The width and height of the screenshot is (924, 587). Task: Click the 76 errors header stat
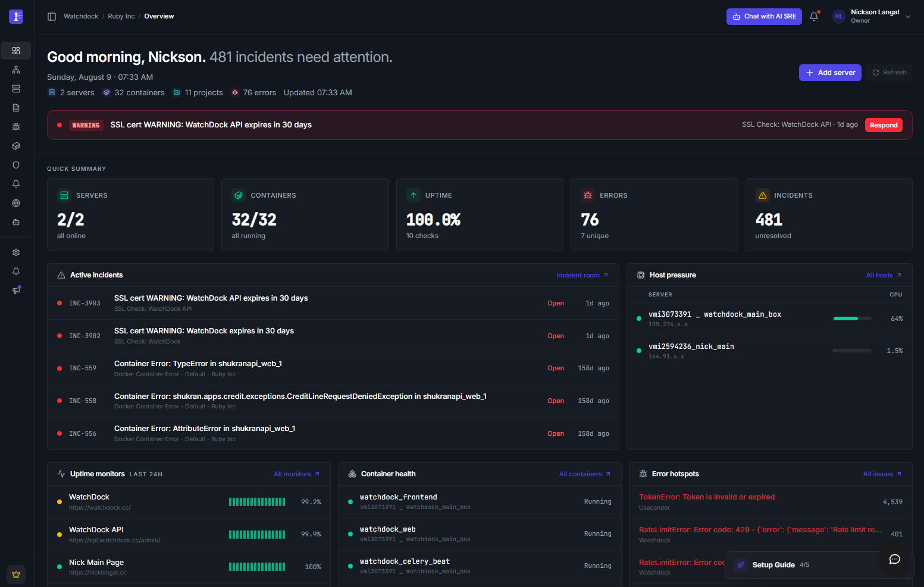point(253,93)
